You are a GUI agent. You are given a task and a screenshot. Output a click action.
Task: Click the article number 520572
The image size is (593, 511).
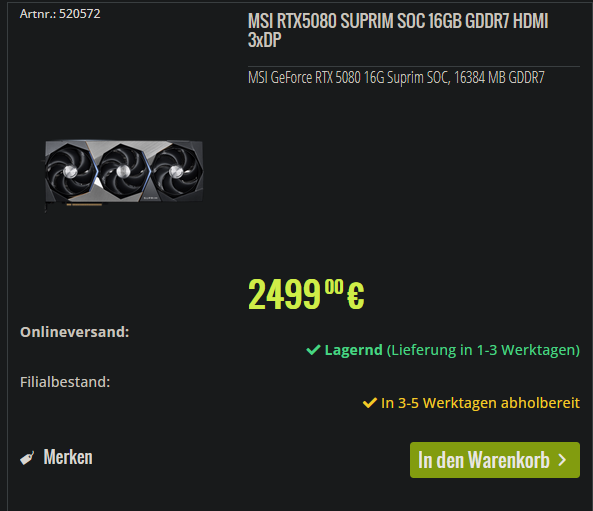point(79,14)
